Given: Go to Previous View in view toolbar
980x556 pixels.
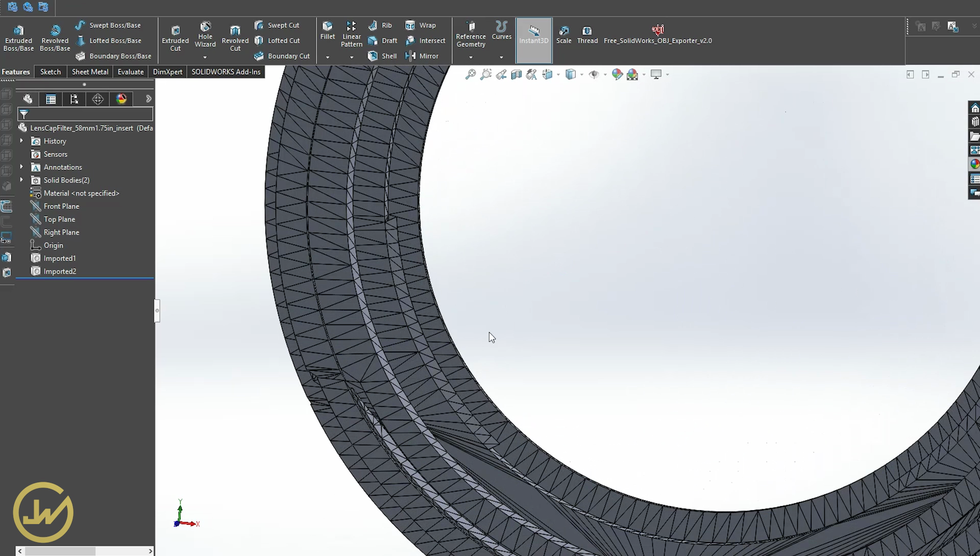Looking at the screenshot, I should [501, 74].
